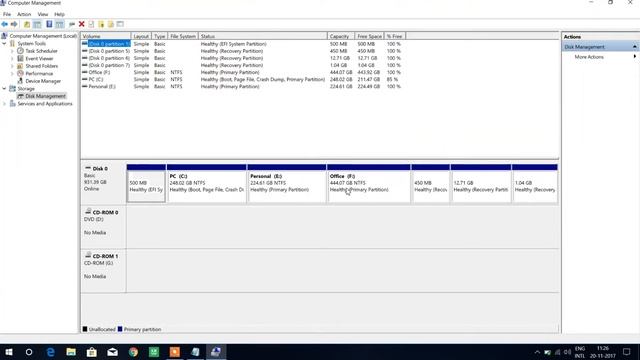This screenshot has width=640, height=360.
Task: Collapse the Storage node
Action: [4, 89]
